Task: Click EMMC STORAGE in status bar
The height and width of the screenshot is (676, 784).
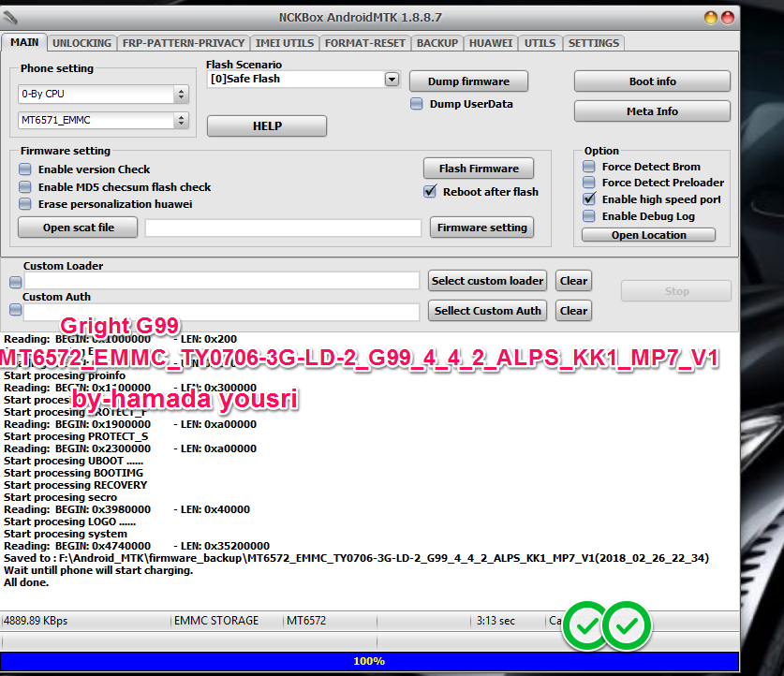Action: [216, 621]
